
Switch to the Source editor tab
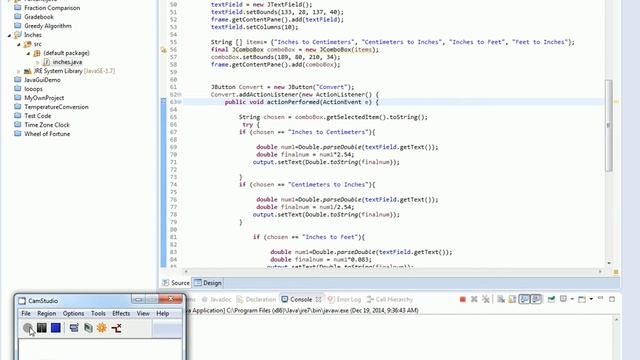[x=176, y=283]
